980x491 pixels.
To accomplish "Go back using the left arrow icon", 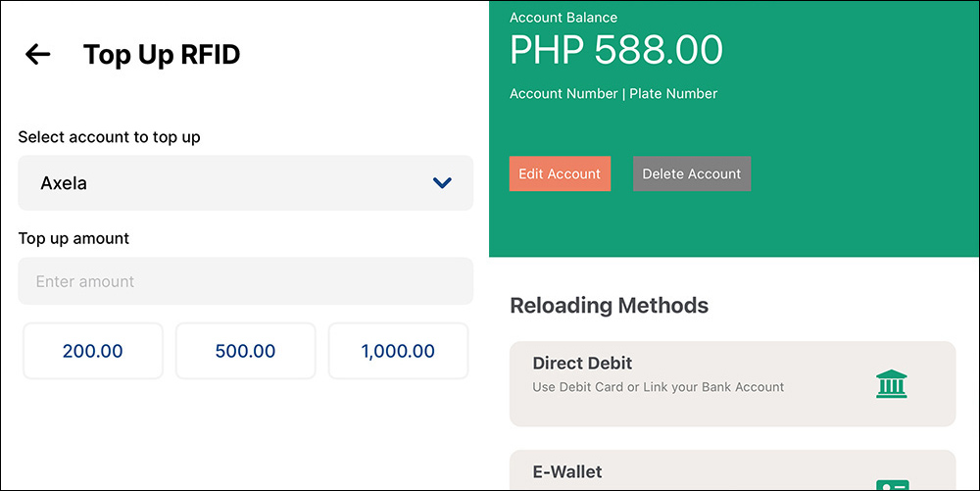I will coord(37,54).
